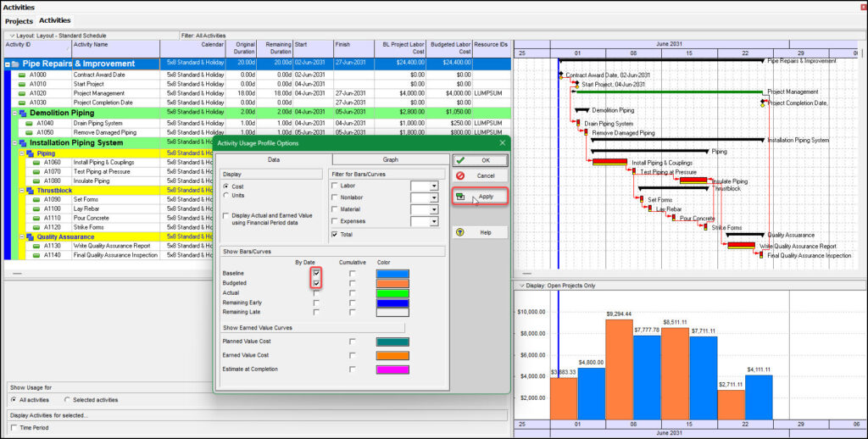Enable the Time Period checkbox
The width and height of the screenshot is (868, 439).
[x=14, y=428]
